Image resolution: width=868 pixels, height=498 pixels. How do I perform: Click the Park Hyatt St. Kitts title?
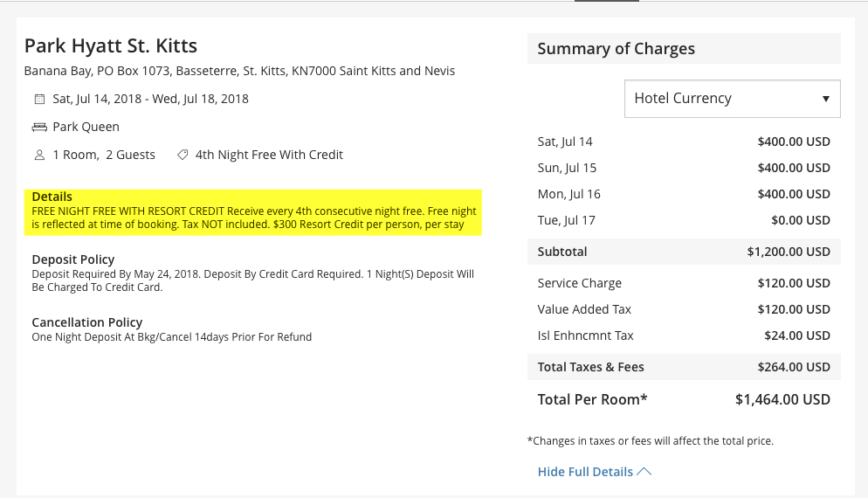click(x=111, y=45)
